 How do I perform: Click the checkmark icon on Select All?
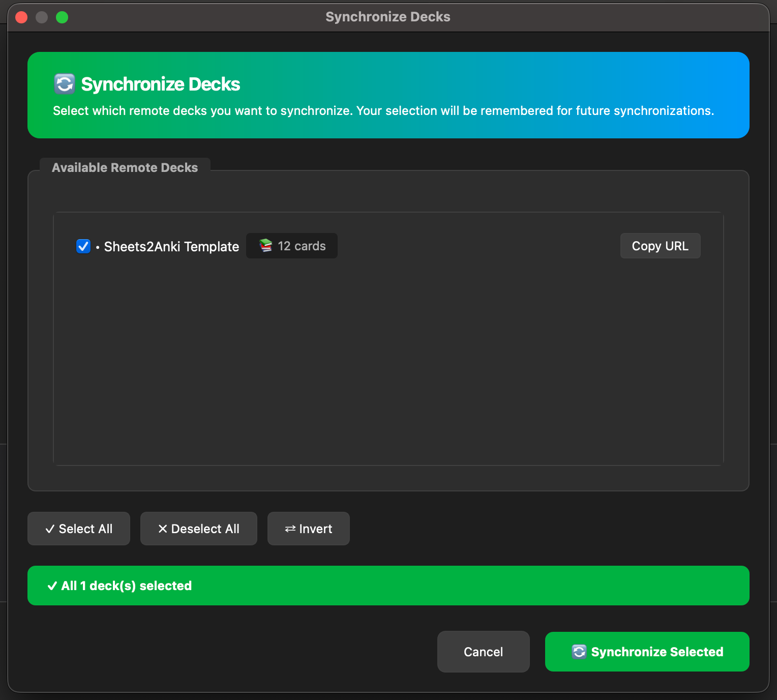[50, 529]
